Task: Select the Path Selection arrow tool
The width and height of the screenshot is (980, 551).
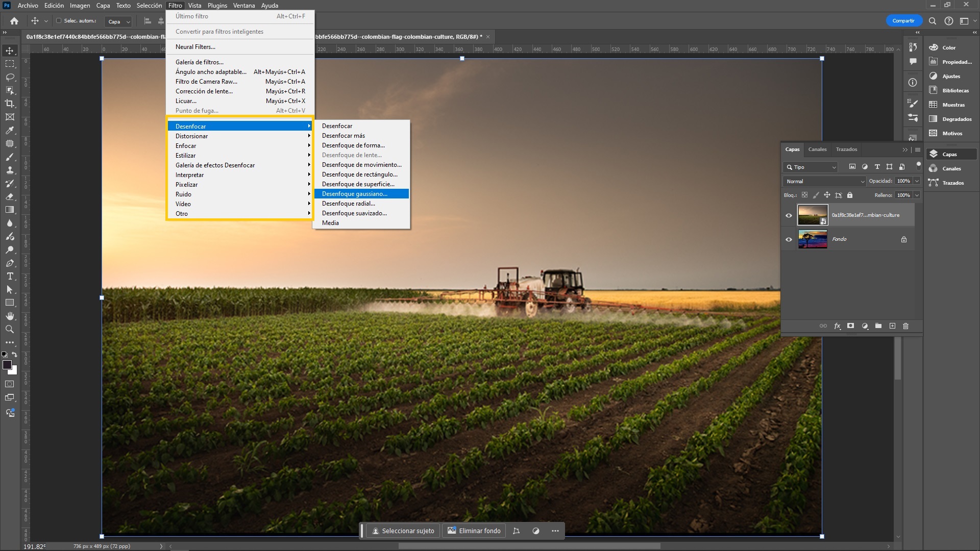Action: pyautogui.click(x=10, y=289)
